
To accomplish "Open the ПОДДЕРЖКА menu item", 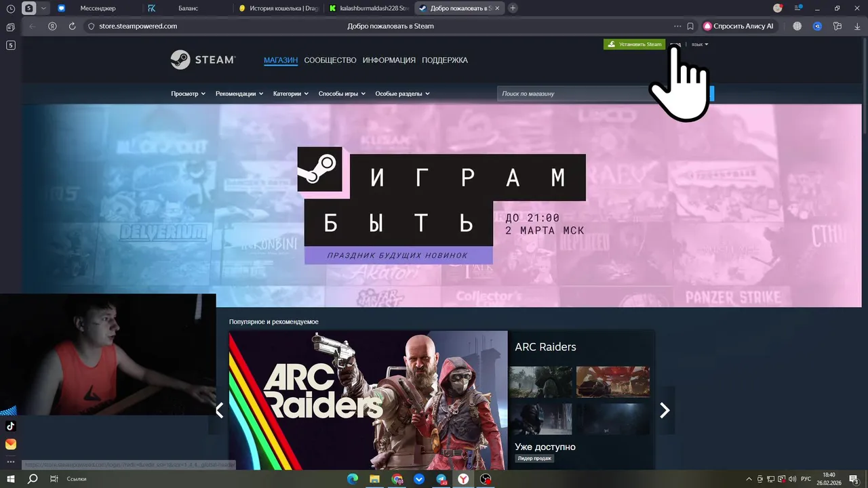I will pos(445,60).
